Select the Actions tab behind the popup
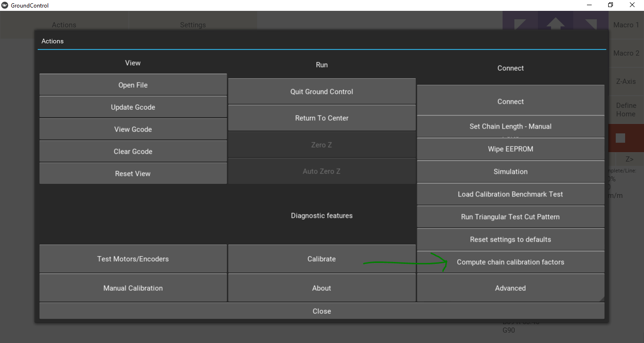 point(64,25)
